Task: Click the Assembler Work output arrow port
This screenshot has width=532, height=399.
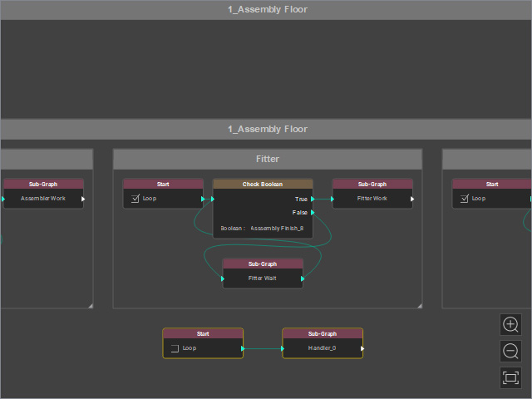Action: click(x=83, y=199)
